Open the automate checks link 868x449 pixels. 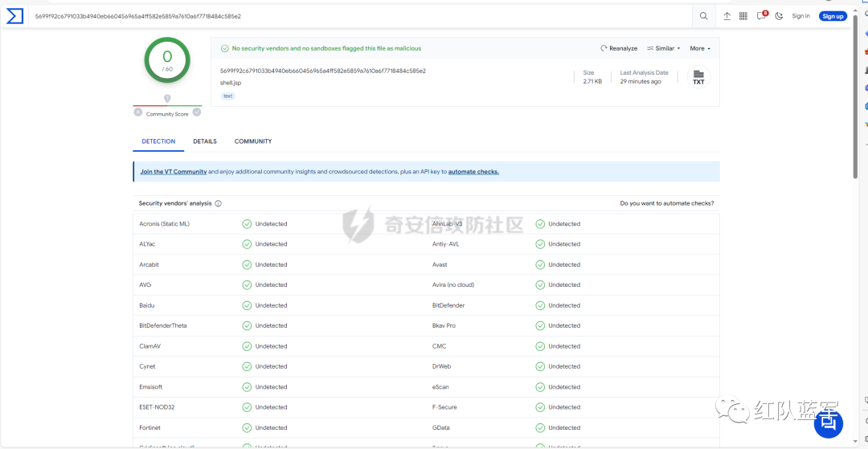[474, 172]
